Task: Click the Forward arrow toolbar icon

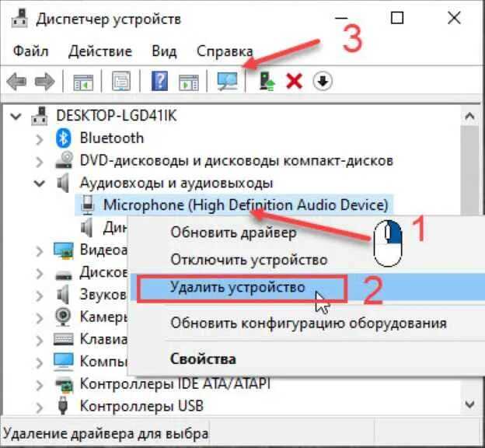Action: point(45,82)
